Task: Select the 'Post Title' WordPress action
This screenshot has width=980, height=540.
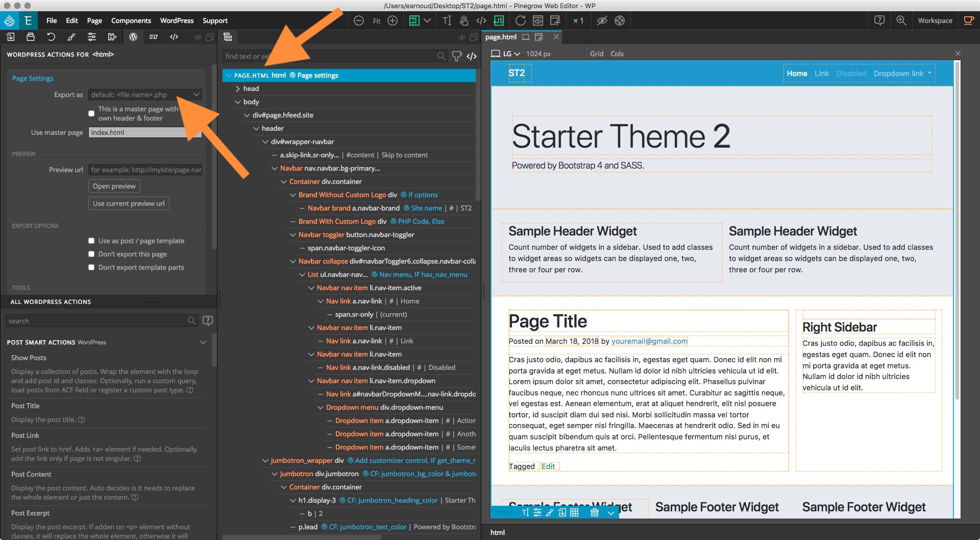Action: pyautogui.click(x=26, y=406)
